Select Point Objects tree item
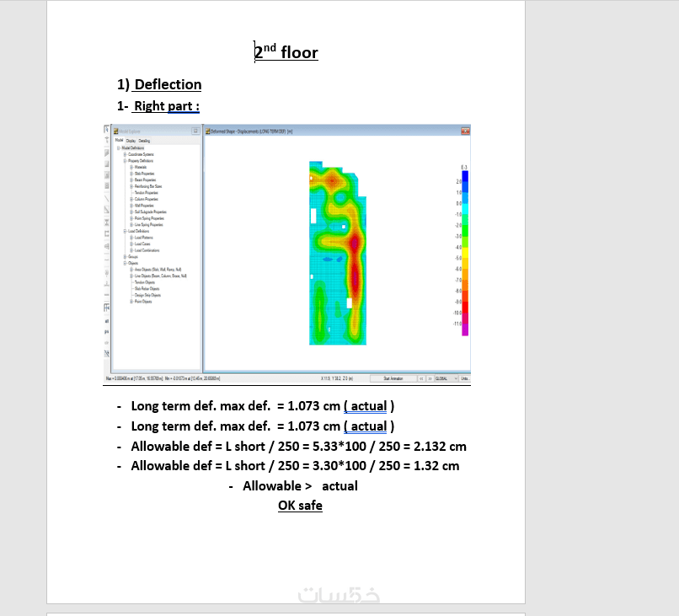679x616 pixels. click(x=143, y=302)
